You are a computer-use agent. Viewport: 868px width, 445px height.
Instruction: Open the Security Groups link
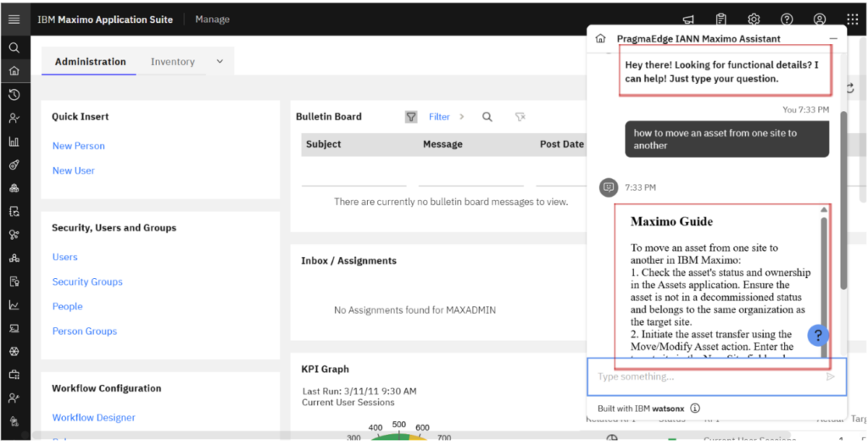87,281
